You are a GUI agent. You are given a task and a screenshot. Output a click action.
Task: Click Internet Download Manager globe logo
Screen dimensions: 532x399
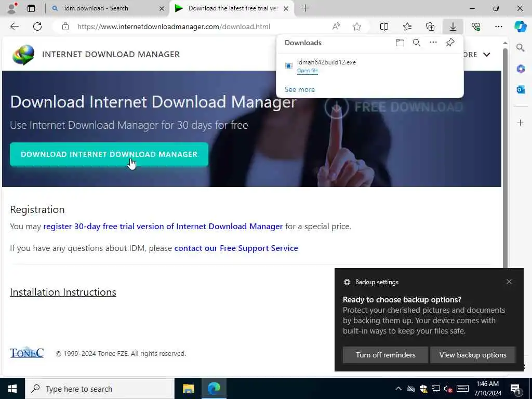click(23, 54)
